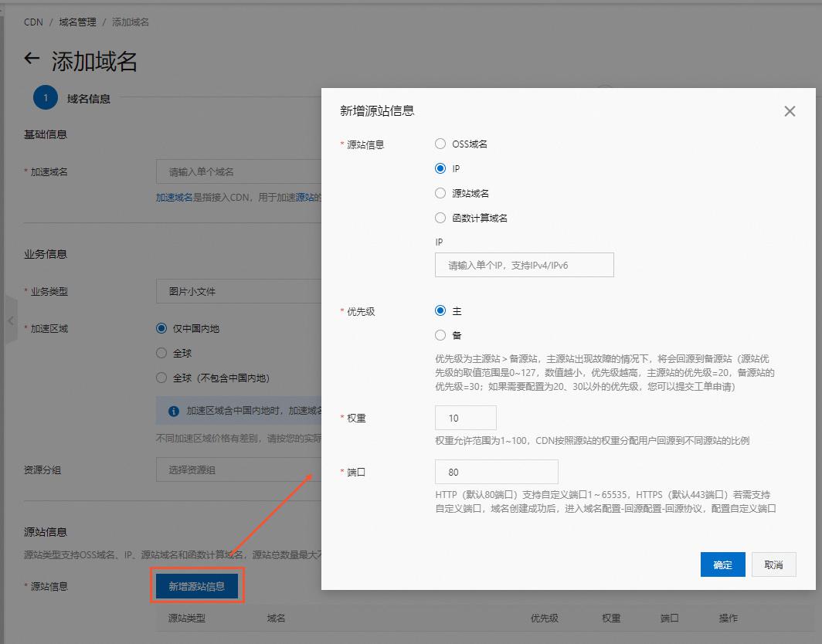The width and height of the screenshot is (822, 644).
Task: Click the IP address input field
Action: 524,265
